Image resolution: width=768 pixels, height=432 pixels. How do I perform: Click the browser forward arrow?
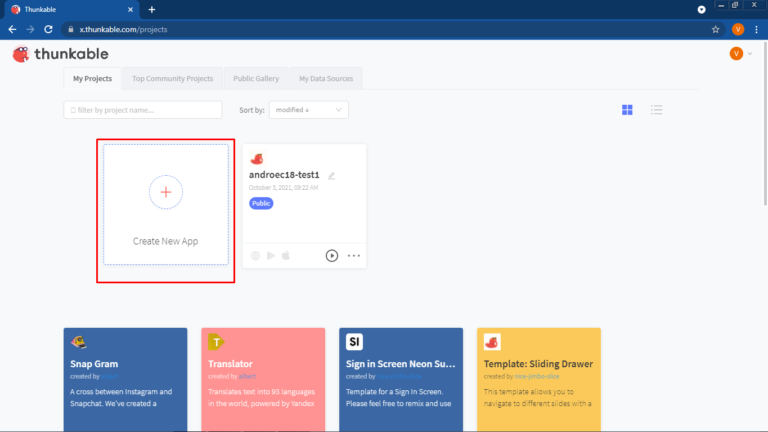30,29
